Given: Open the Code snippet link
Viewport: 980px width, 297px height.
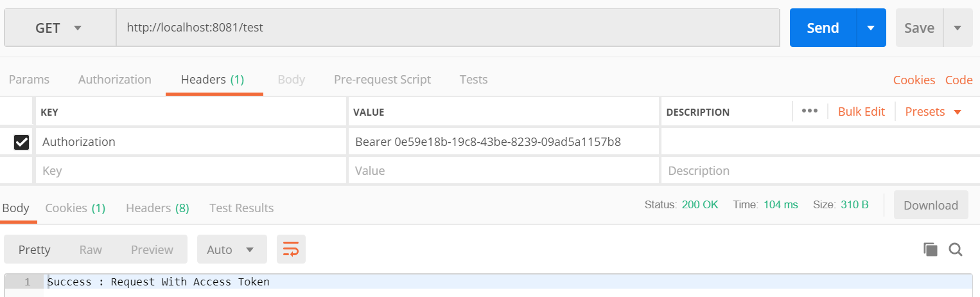Looking at the screenshot, I should point(959,80).
